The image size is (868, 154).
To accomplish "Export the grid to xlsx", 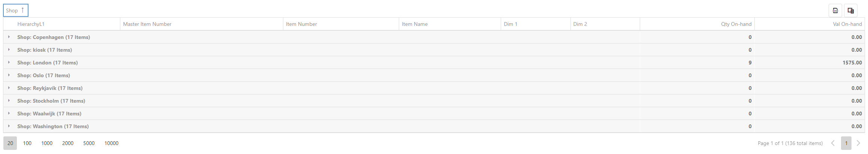I will click(835, 10).
